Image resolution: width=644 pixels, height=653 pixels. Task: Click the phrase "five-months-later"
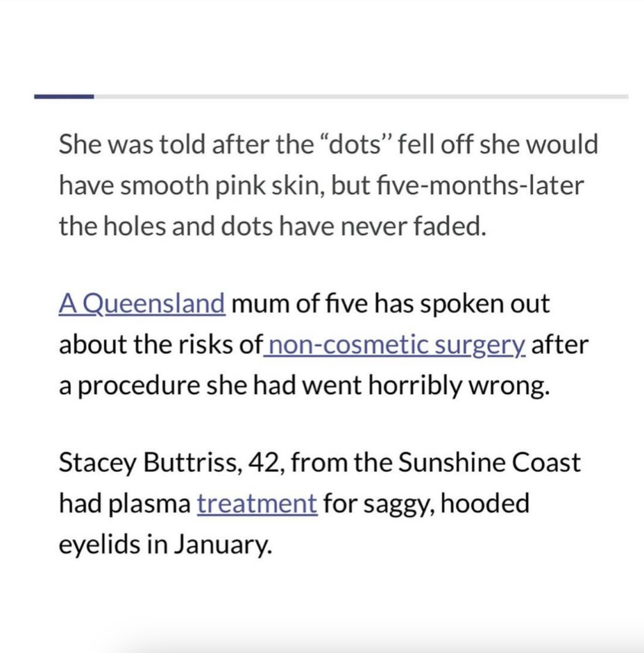[x=480, y=186]
